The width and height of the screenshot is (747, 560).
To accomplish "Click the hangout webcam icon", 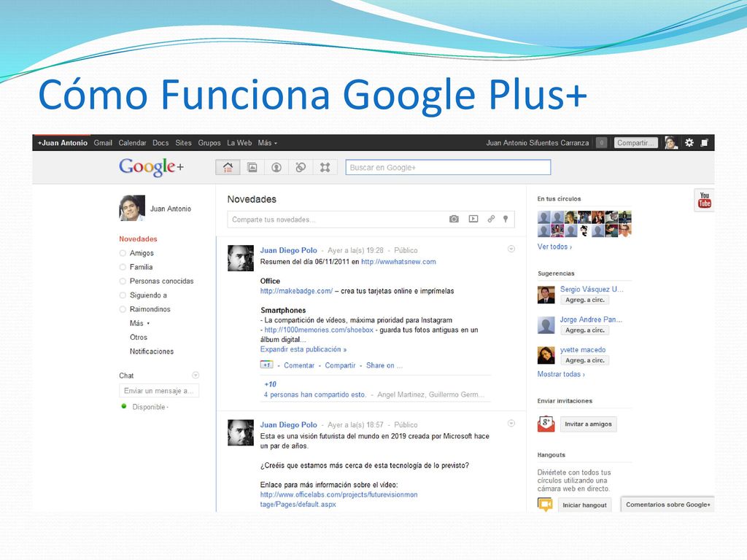I will tap(545, 505).
